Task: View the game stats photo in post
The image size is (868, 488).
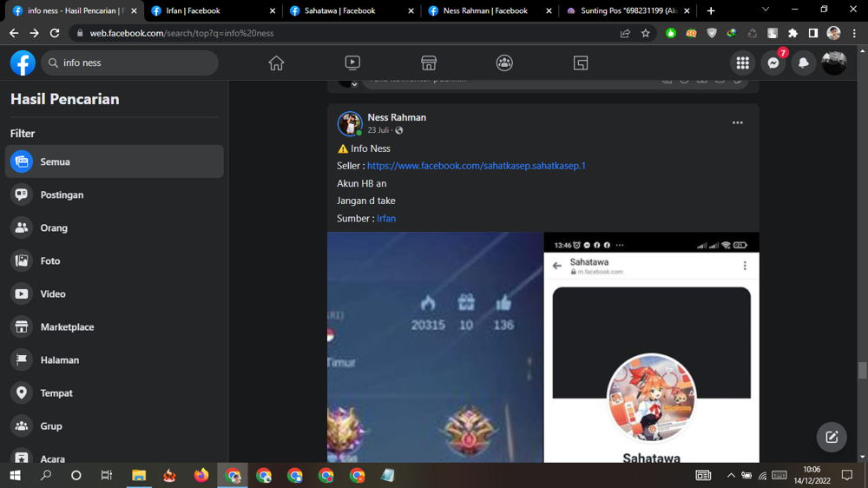Action: click(435, 347)
